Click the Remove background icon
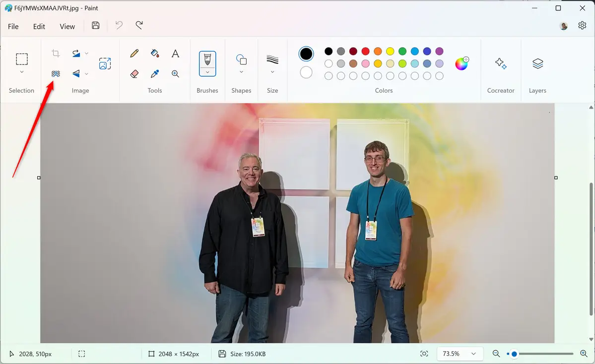 click(x=56, y=74)
